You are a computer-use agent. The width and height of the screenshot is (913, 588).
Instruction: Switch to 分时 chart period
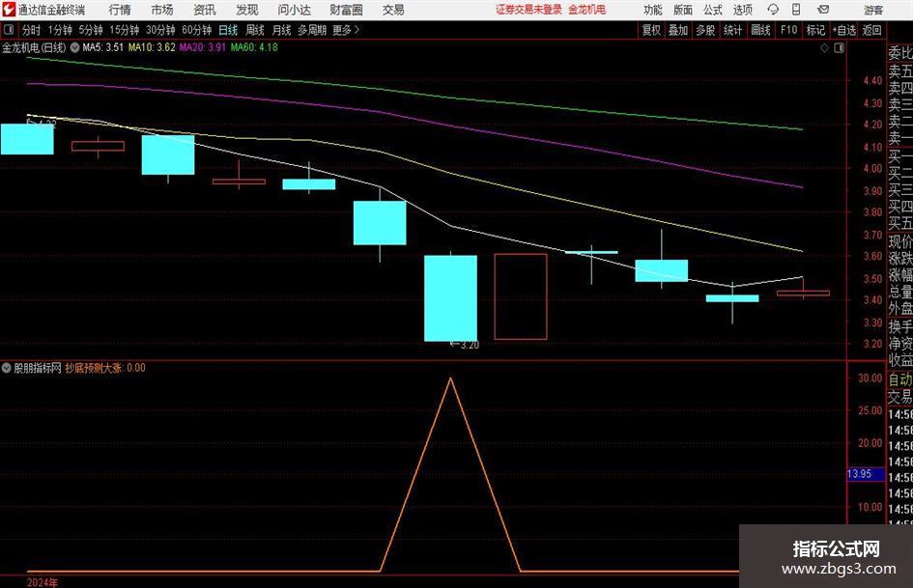pos(31,30)
